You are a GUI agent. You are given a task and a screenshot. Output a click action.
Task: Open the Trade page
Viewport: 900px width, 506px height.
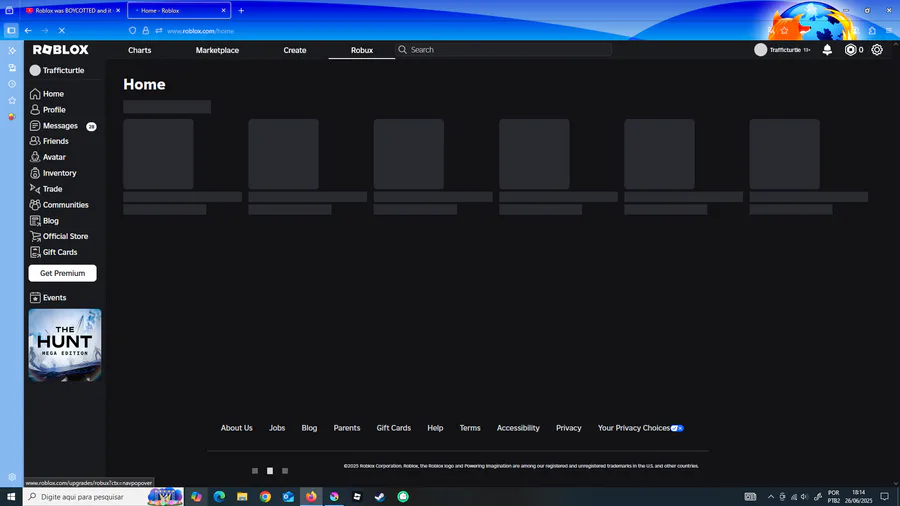coord(46,189)
